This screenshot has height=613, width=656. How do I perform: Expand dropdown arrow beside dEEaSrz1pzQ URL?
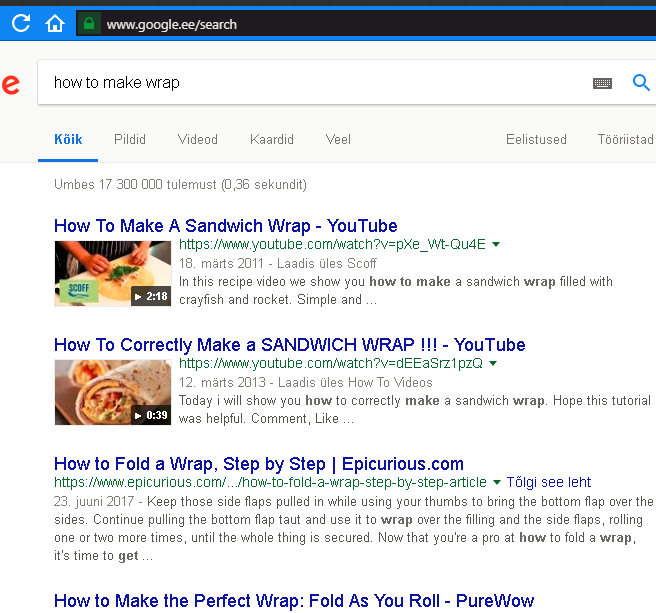click(x=493, y=363)
